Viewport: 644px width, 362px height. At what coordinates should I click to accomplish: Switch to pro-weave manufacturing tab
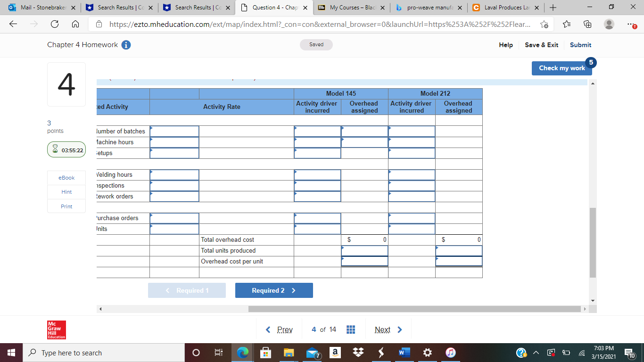pyautogui.click(x=429, y=8)
